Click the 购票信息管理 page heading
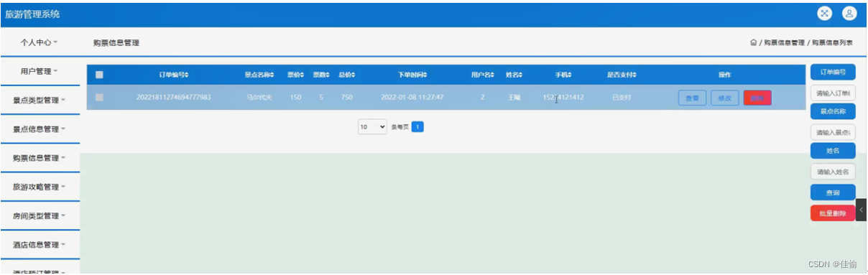Image resolution: width=868 pixels, height=275 pixels. pyautogui.click(x=116, y=43)
